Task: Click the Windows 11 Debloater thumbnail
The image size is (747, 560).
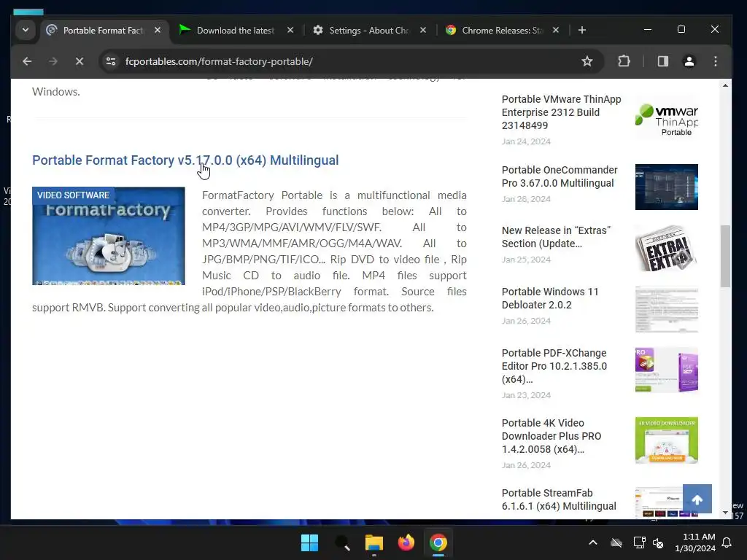Action: [x=667, y=309]
